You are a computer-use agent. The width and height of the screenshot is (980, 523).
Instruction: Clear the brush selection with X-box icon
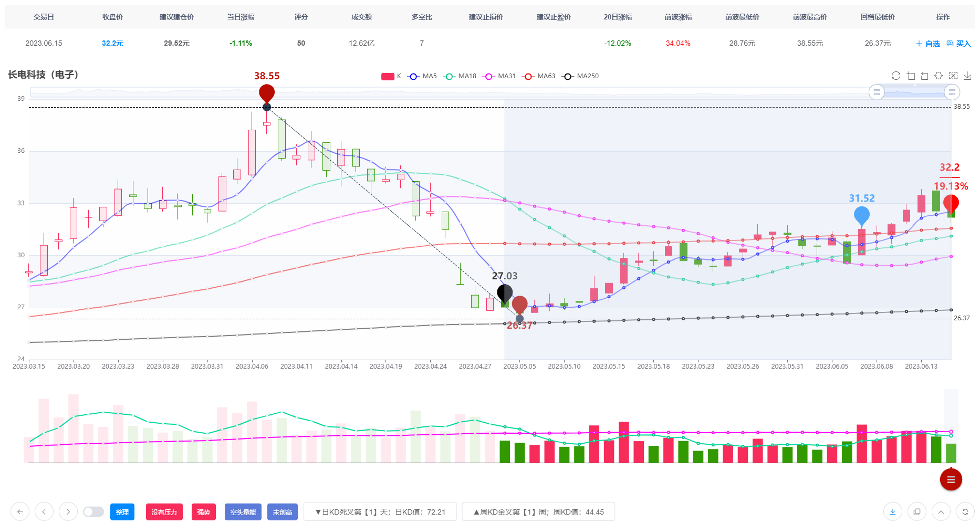[953, 76]
